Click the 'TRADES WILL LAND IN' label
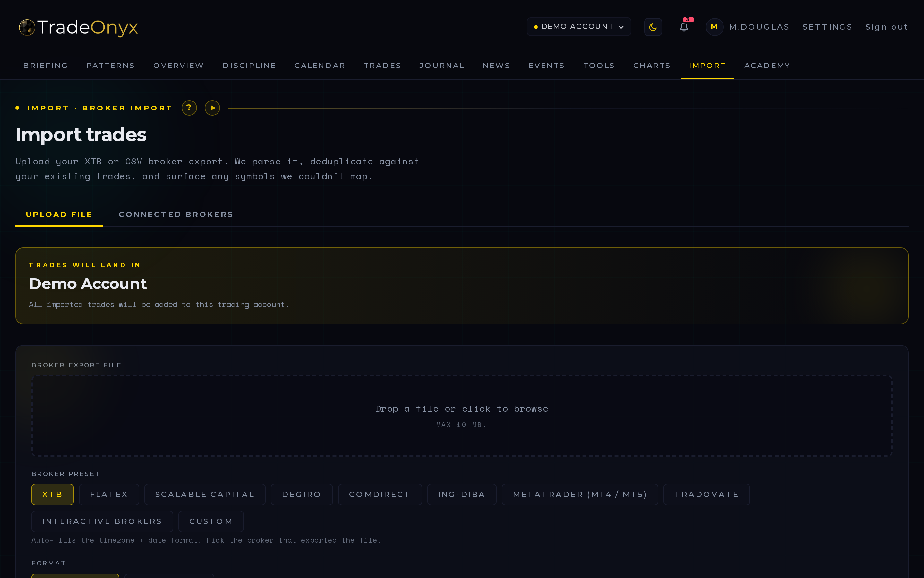Screen dimensions: 924x578 [x=85, y=265]
